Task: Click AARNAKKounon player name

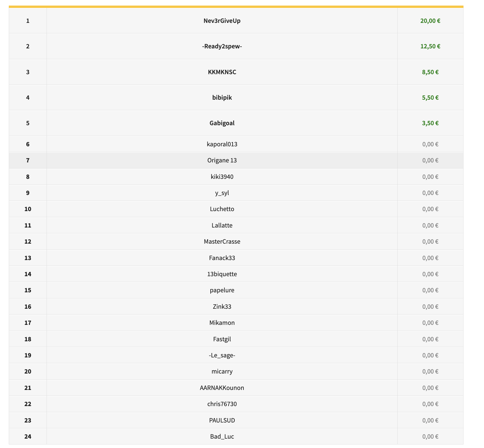Action: [x=222, y=388]
